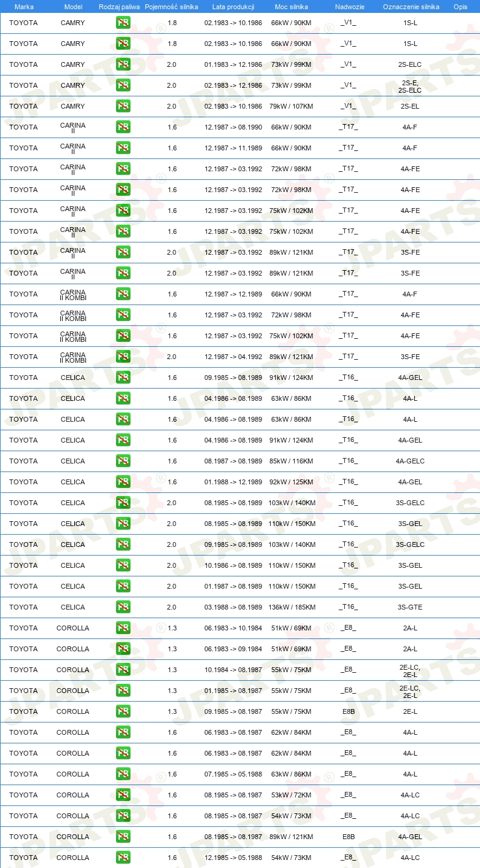The width and height of the screenshot is (480, 868).
Task: Select the 07.1985 -> 05.1988 date cell
Action: pyautogui.click(x=233, y=774)
